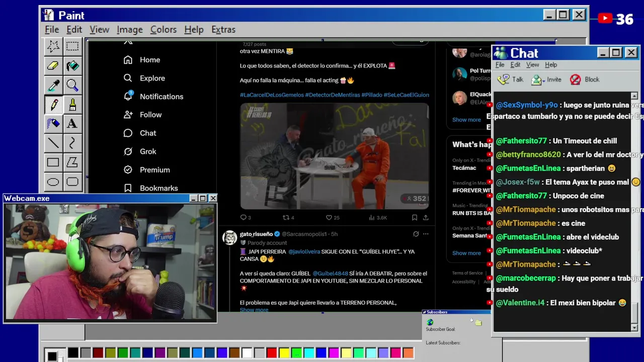Choose the Airbrush spray tool
644x362 pixels.
click(x=53, y=124)
